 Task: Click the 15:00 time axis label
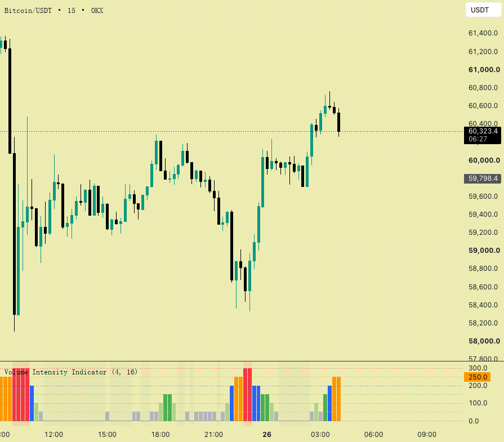(107, 435)
